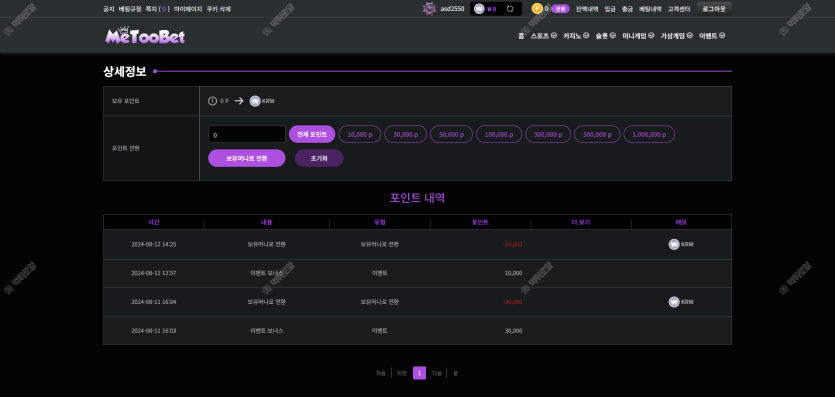This screenshot has width=835, height=397.
Task: Expand the 카지노 menu
Action: click(576, 36)
